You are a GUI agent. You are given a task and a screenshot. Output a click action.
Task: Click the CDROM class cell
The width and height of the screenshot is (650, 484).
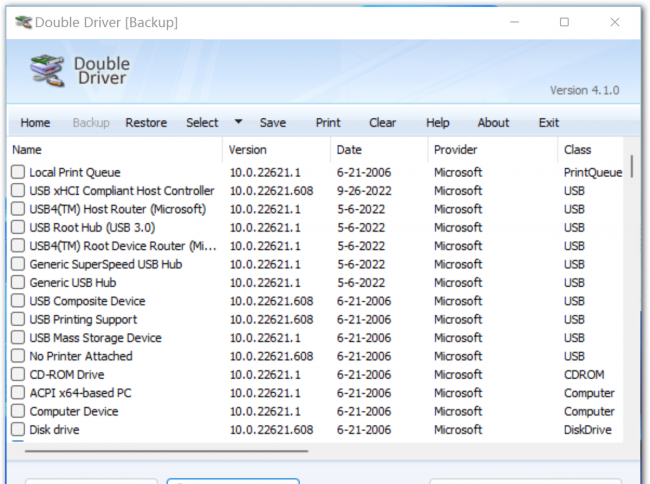click(584, 375)
